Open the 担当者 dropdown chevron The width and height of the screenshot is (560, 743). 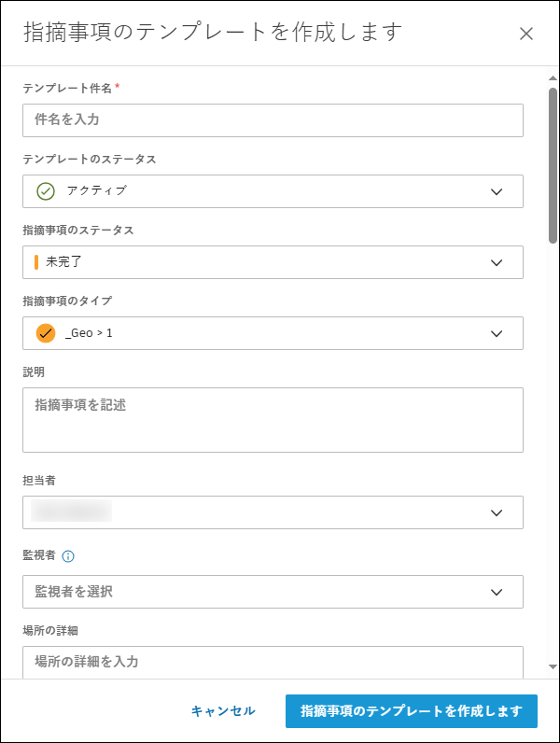pyautogui.click(x=497, y=512)
